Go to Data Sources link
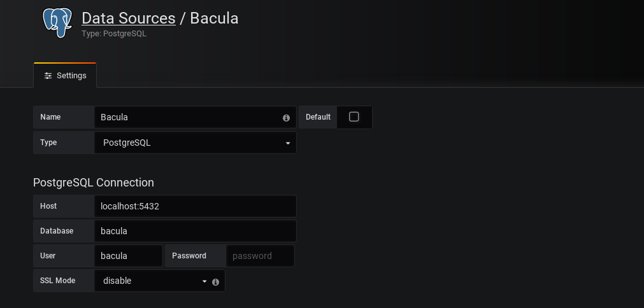 129,18
